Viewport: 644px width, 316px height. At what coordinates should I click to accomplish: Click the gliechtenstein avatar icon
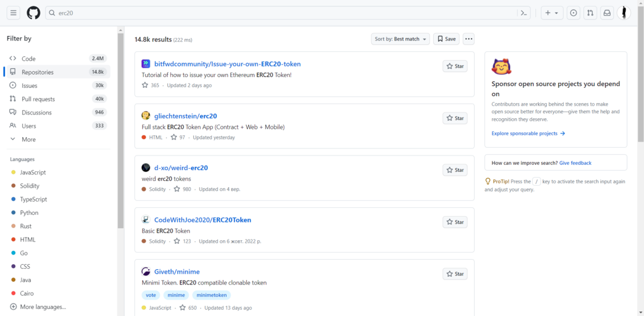pos(146,116)
